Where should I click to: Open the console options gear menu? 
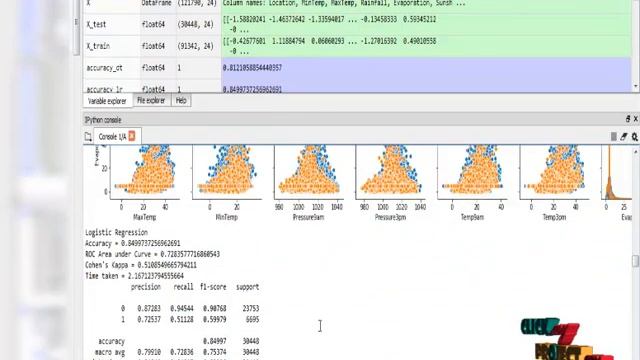point(635,137)
